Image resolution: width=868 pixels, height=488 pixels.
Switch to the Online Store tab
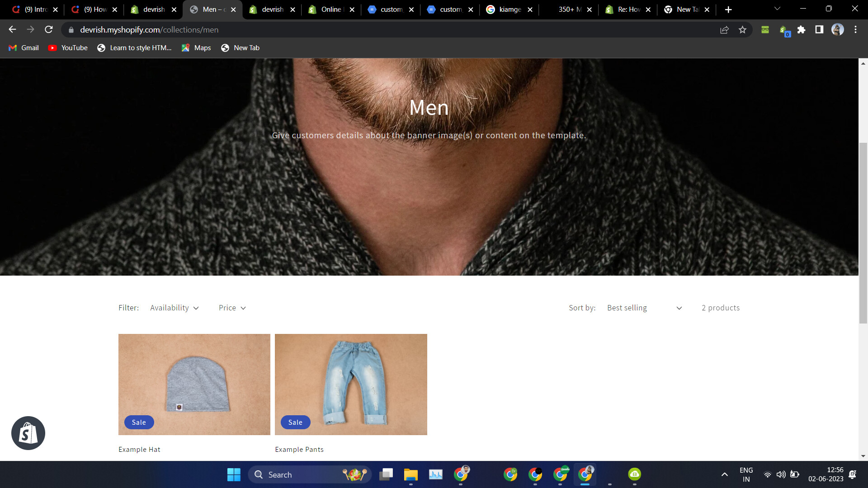(331, 9)
